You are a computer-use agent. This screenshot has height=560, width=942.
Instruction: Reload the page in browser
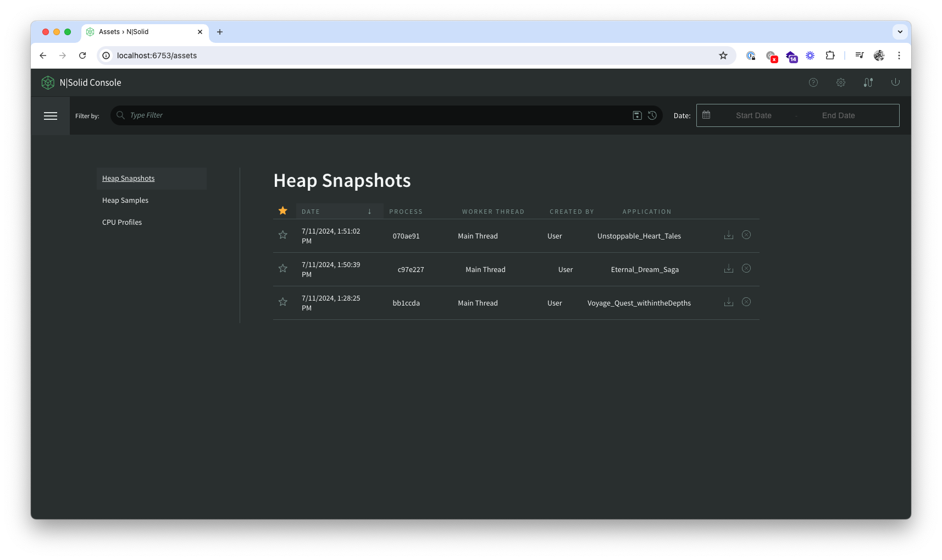[x=82, y=56]
